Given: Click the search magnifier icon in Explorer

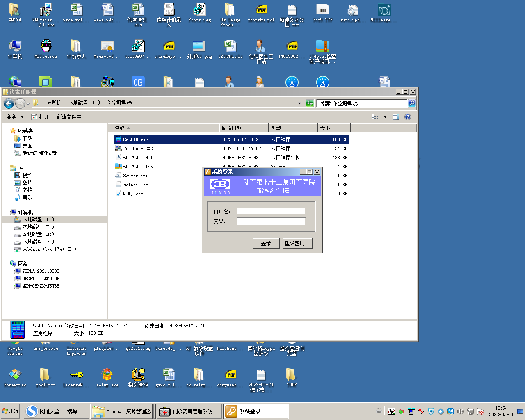Looking at the screenshot, I should pyautogui.click(x=412, y=103).
